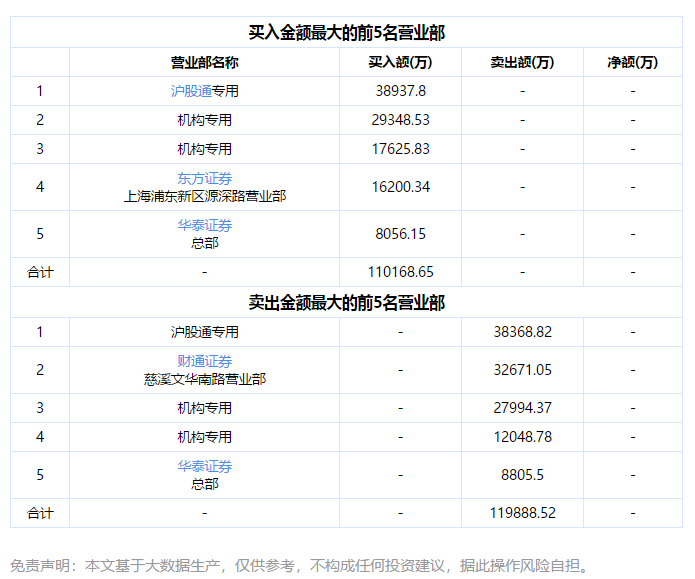Click 合计 label in the sell table
Screen dimensions: 695x579
(40, 513)
